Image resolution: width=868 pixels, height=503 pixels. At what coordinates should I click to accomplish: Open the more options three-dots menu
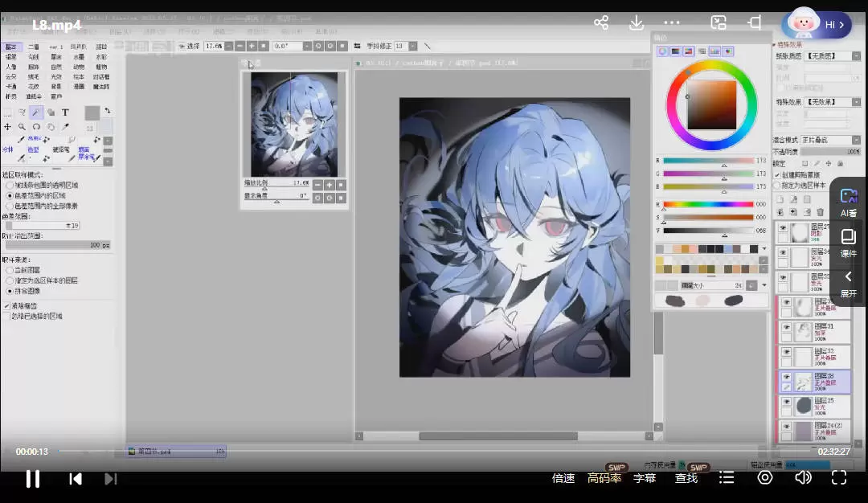pyautogui.click(x=671, y=22)
